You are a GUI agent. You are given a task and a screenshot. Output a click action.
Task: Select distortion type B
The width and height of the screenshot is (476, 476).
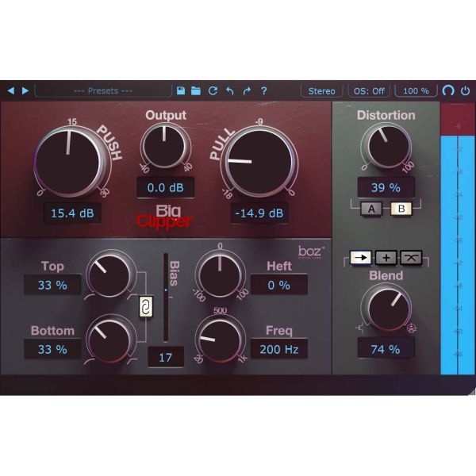401,209
